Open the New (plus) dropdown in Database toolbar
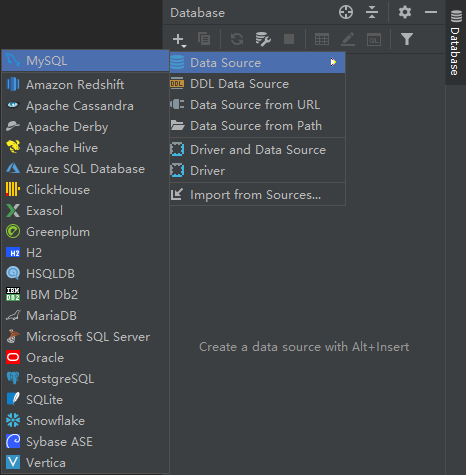This screenshot has width=466, height=475. pyautogui.click(x=179, y=40)
